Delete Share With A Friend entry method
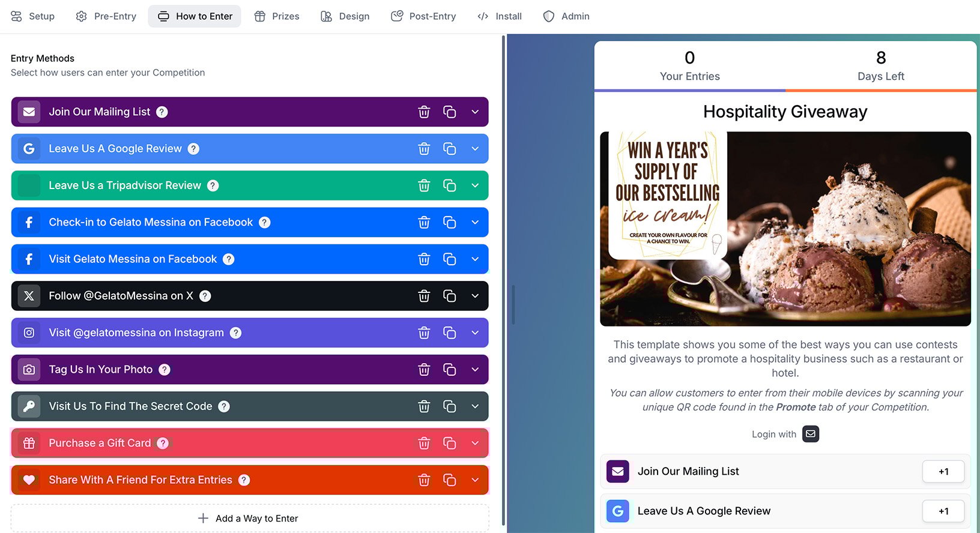The width and height of the screenshot is (980, 533). tap(424, 480)
